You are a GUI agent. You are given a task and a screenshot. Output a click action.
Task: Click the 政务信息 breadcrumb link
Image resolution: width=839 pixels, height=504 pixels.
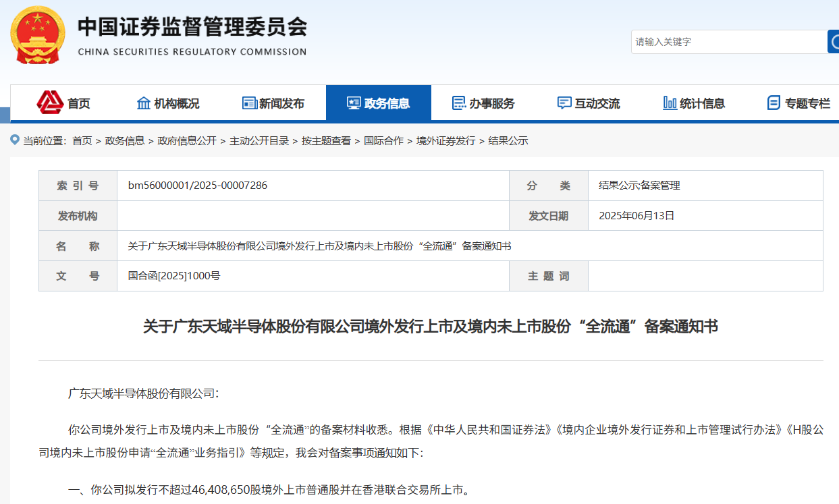click(125, 141)
